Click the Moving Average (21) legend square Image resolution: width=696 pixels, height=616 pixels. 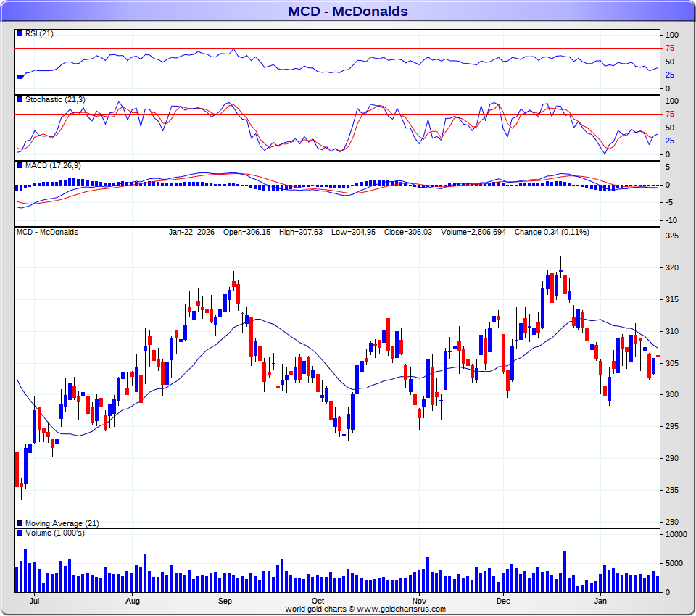point(20,523)
